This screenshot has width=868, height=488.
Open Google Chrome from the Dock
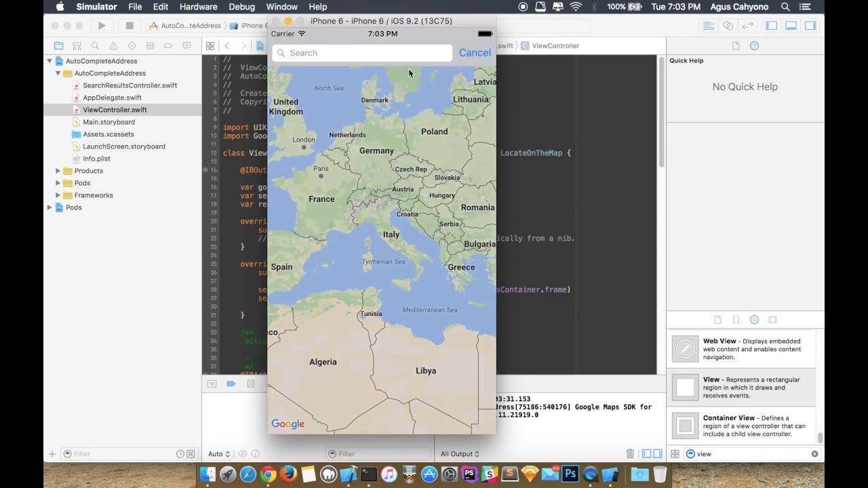(x=267, y=474)
